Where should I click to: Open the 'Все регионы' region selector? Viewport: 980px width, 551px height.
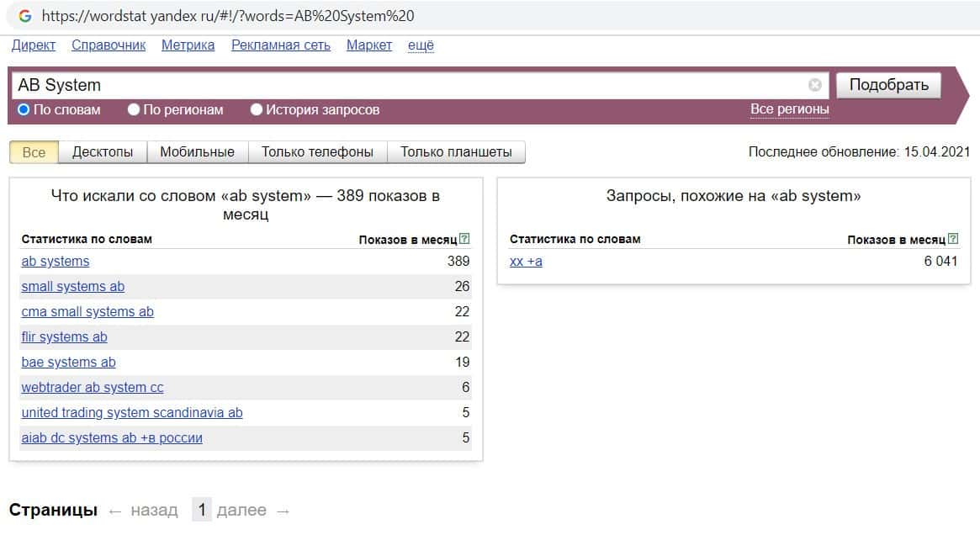[x=789, y=109]
